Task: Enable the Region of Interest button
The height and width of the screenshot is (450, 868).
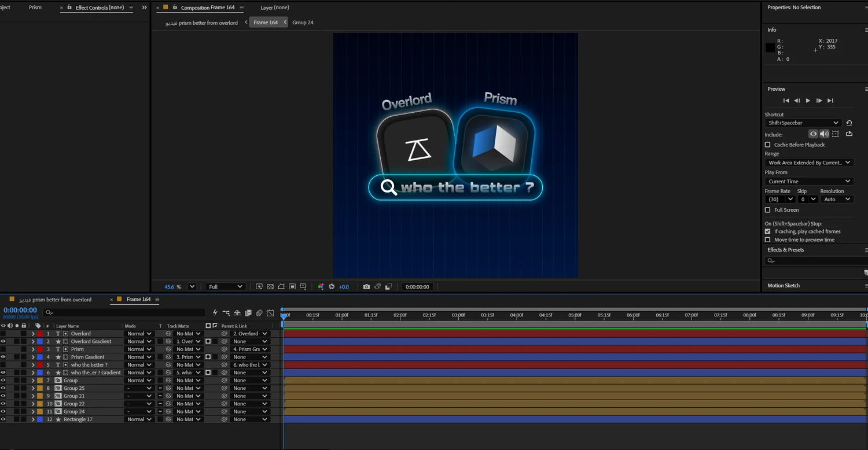Action: coord(292,287)
